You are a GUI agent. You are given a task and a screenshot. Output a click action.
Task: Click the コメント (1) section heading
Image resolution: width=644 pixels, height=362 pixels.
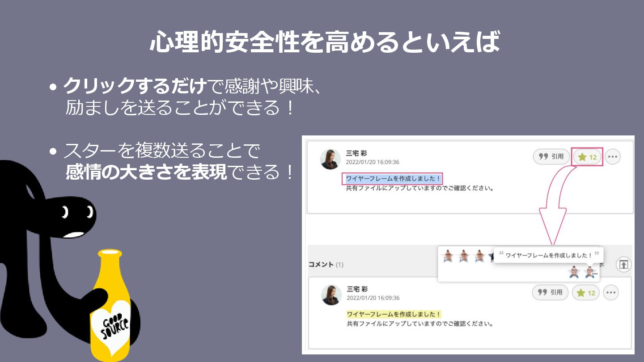pos(326,265)
